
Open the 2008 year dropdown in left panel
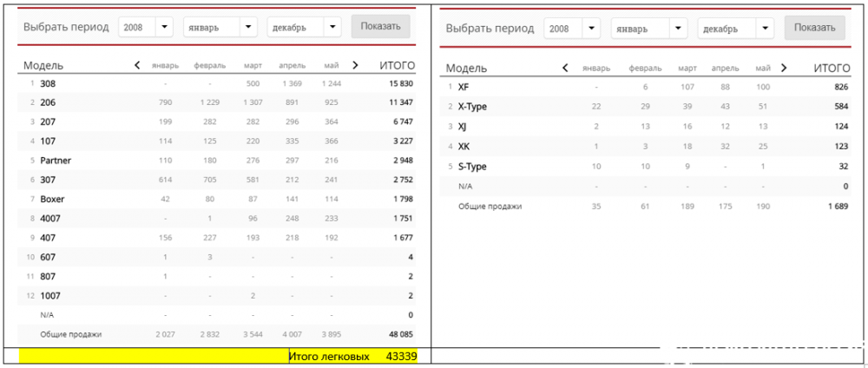[x=146, y=27]
